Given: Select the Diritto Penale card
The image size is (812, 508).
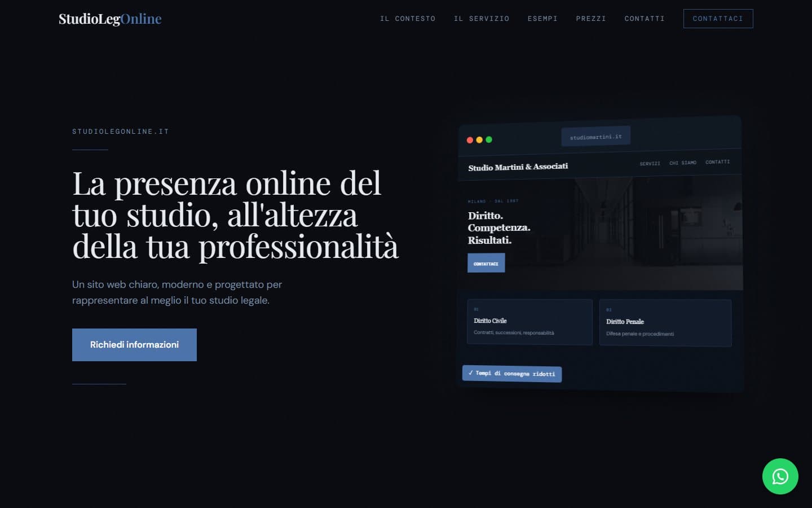Looking at the screenshot, I should 665,323.
